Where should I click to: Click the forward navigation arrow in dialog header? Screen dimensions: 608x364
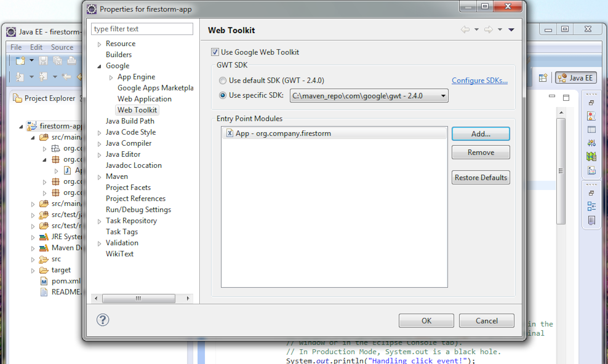488,30
